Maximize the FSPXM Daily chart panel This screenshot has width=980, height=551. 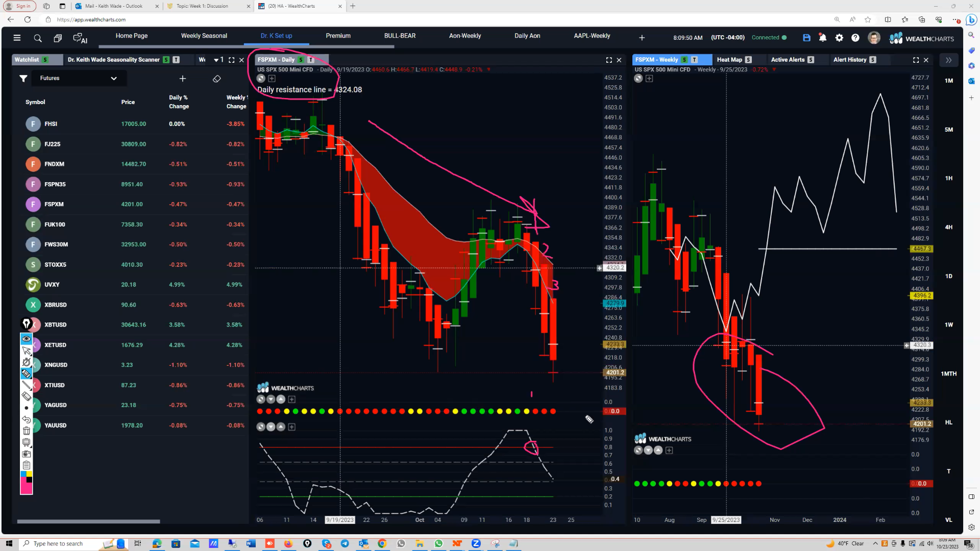(x=609, y=60)
